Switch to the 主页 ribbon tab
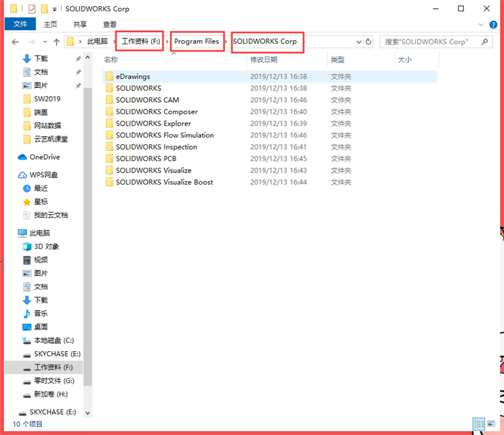Viewport: 504px width, 435px height. pyautogui.click(x=50, y=24)
